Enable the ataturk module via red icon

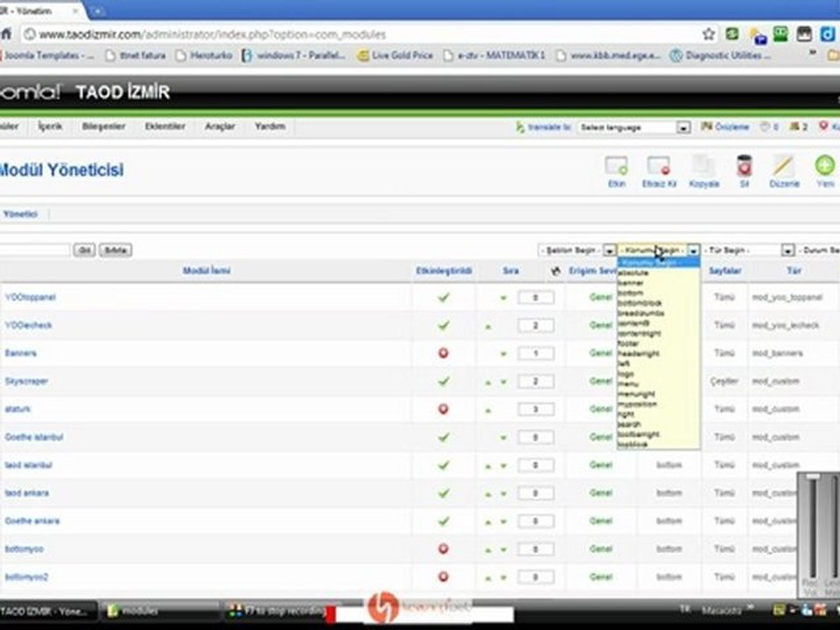pyautogui.click(x=443, y=409)
